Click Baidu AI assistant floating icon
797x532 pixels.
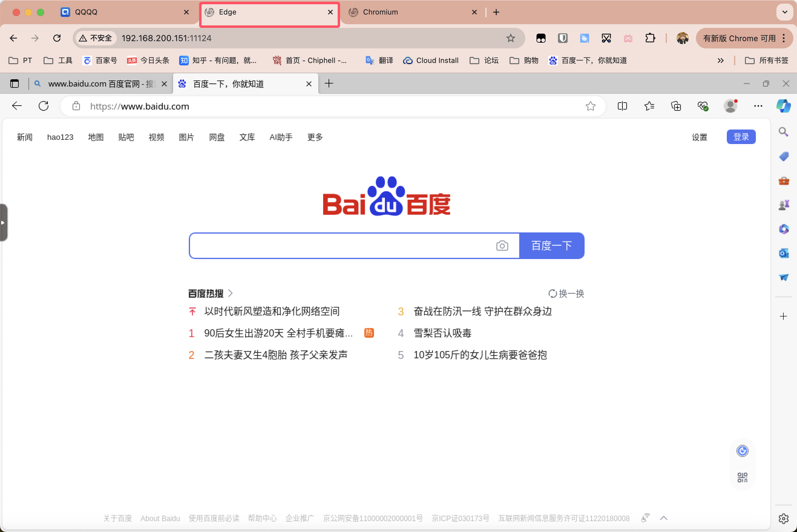click(x=743, y=451)
